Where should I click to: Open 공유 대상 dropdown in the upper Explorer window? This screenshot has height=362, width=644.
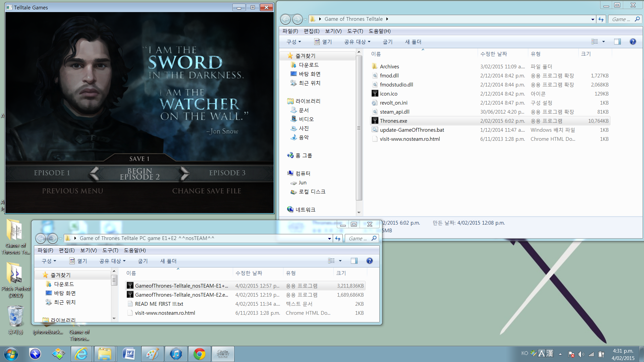coord(357,42)
